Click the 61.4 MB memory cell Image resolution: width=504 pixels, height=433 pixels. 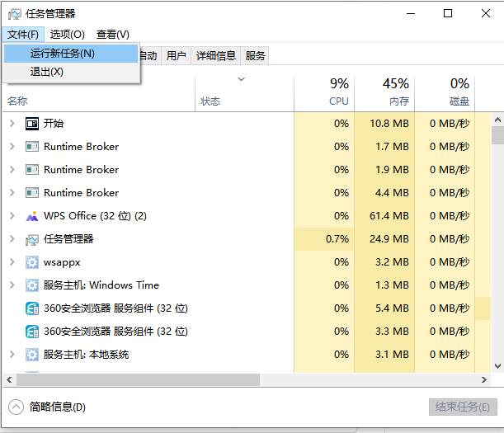click(x=384, y=216)
